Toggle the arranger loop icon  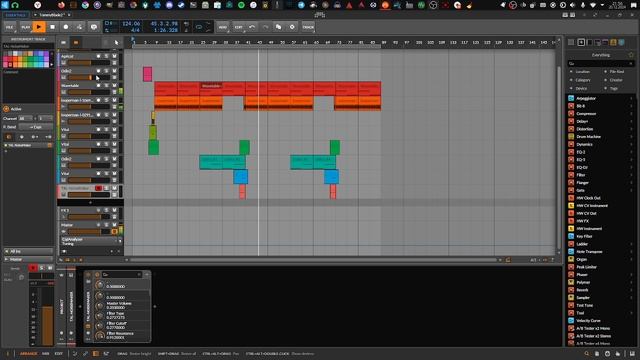(199, 27)
